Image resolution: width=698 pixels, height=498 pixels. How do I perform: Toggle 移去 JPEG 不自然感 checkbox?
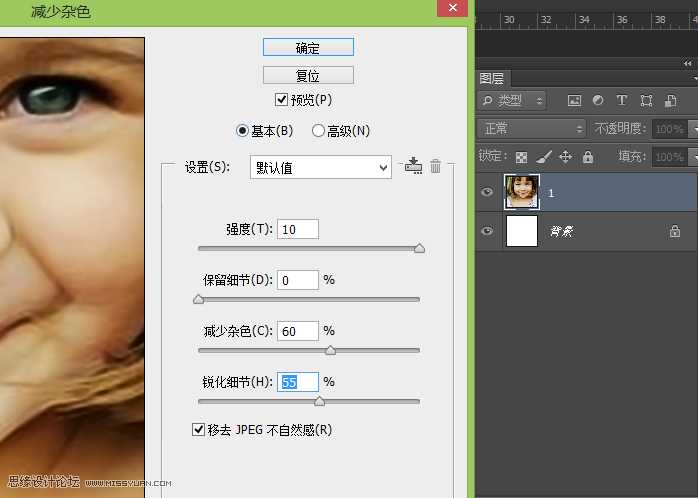coord(198,430)
